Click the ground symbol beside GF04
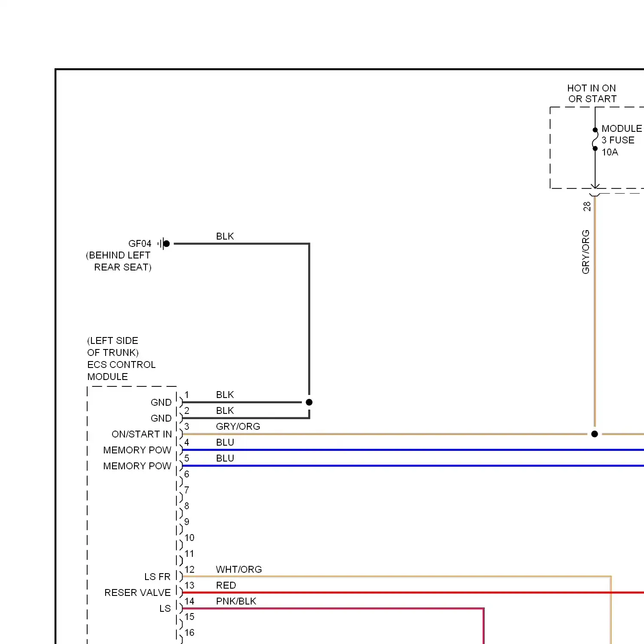Screen dimensions: 644x644 (x=164, y=244)
